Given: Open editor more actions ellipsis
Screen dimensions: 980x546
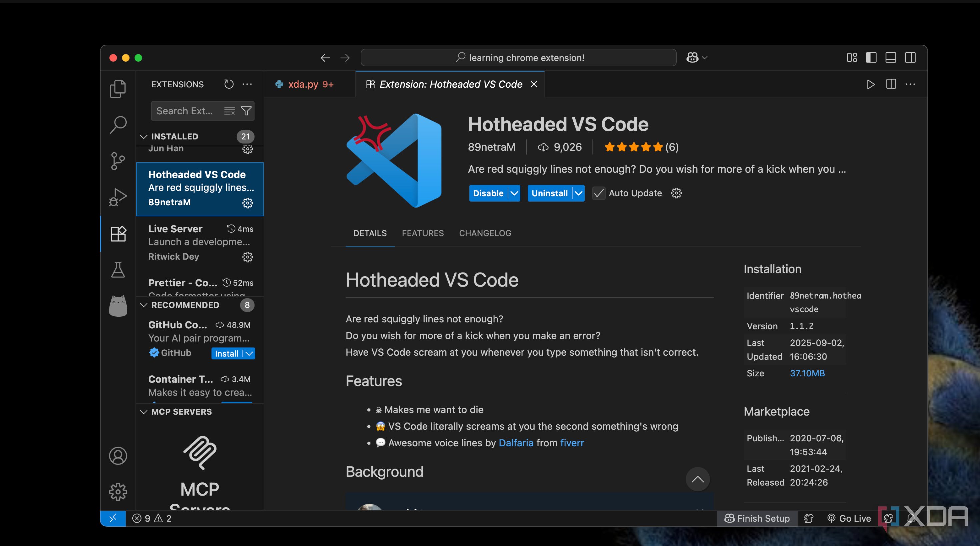Looking at the screenshot, I should click(x=910, y=84).
